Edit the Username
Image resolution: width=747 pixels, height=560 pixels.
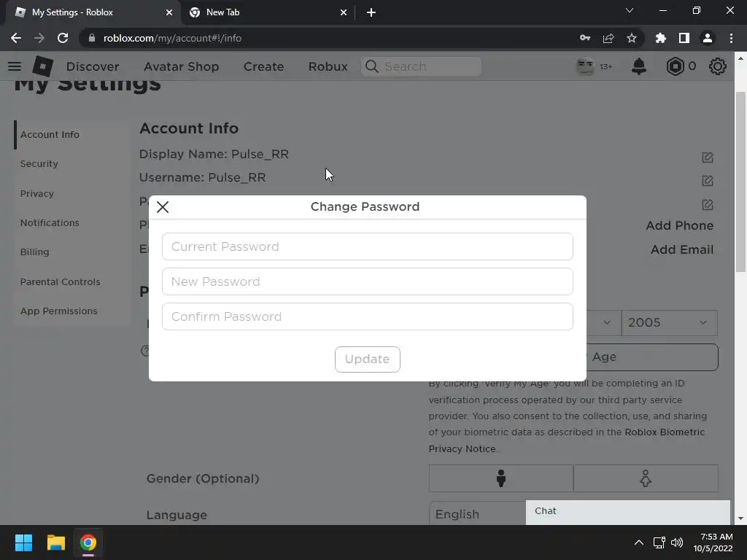coord(708,181)
